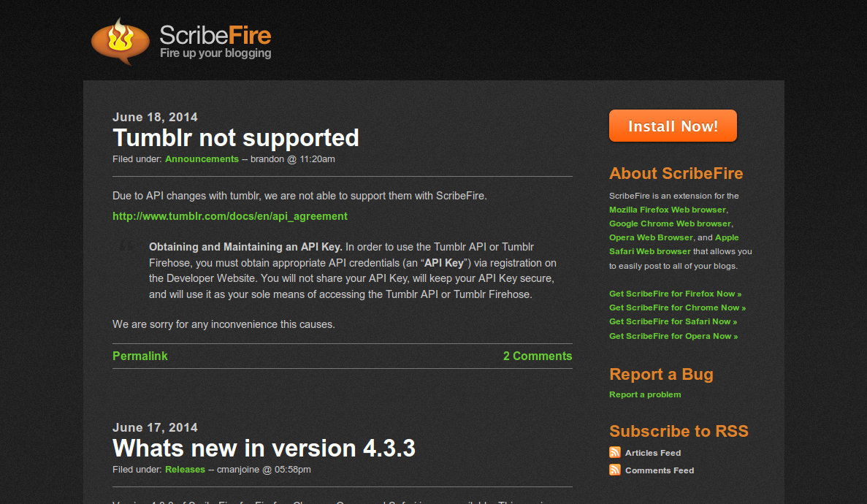The width and height of the screenshot is (867, 504).
Task: Click the ScribeFire flame logo icon
Action: click(x=120, y=41)
